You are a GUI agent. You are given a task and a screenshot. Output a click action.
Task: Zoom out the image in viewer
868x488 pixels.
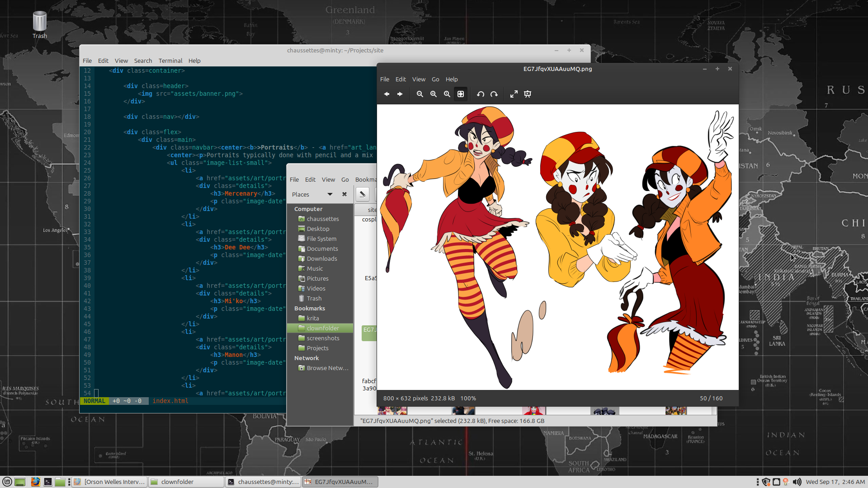coord(420,94)
